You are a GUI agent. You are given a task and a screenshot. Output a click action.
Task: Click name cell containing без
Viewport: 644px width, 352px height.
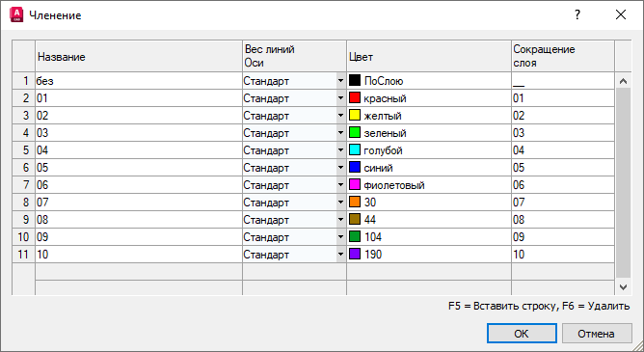tap(139, 81)
